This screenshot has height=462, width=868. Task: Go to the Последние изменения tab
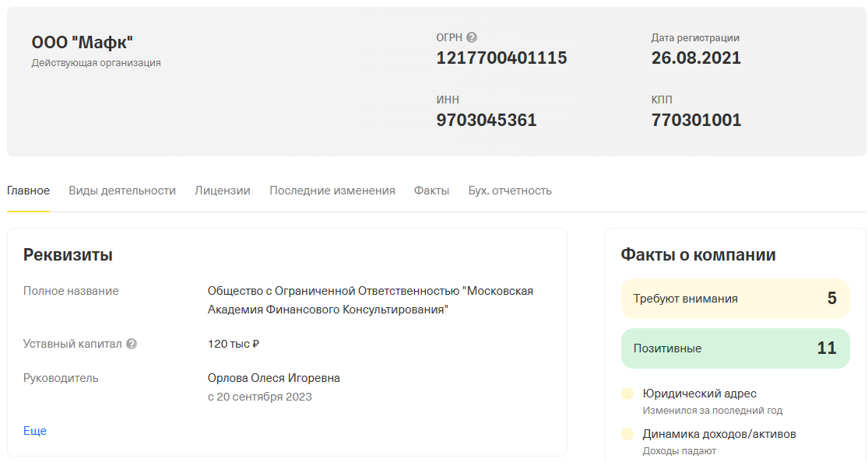tap(332, 191)
